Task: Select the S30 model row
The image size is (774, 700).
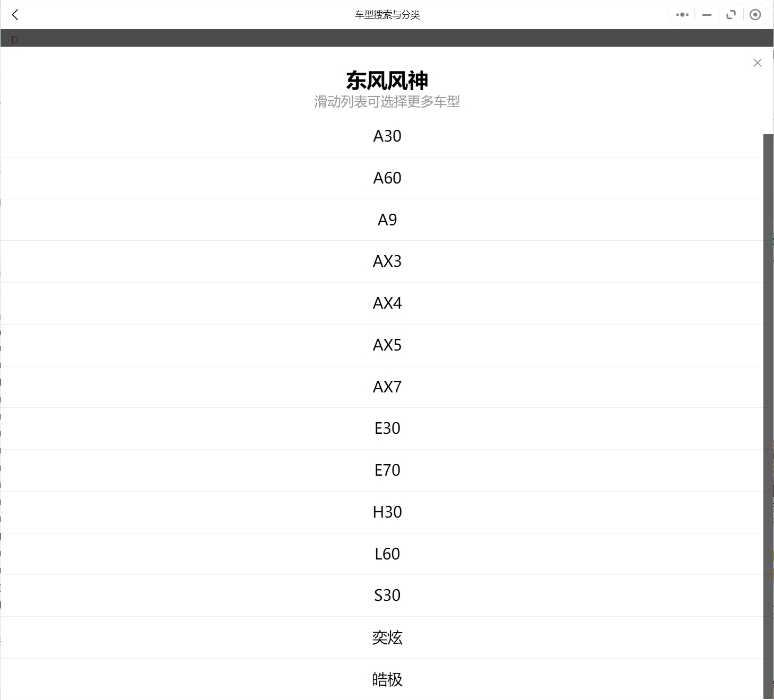Action: (x=387, y=596)
